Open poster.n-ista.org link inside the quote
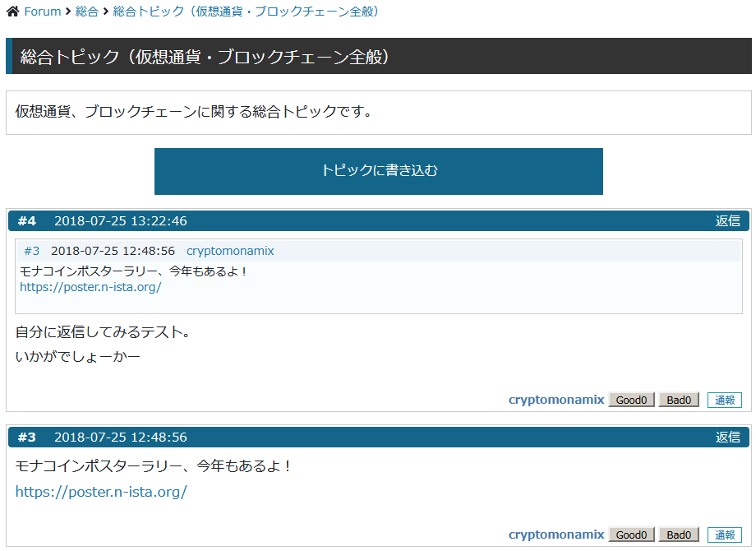The image size is (756, 551). point(90,287)
